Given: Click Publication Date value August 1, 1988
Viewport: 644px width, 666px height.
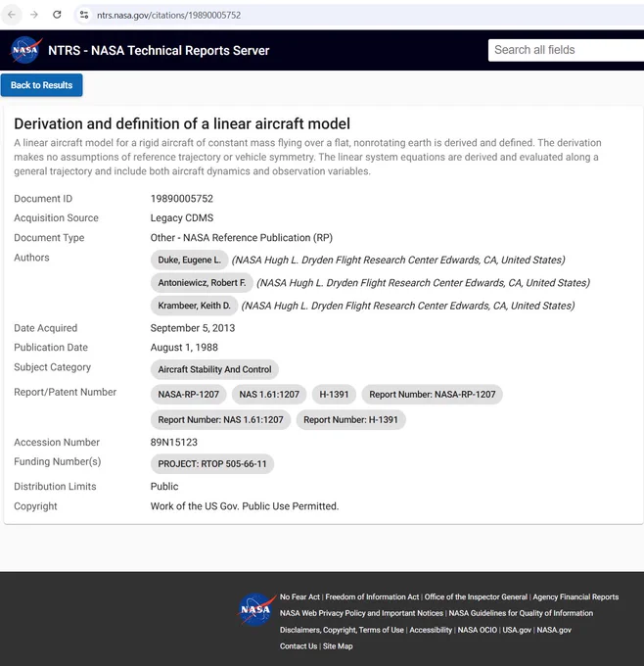Looking at the screenshot, I should pyautogui.click(x=184, y=348).
